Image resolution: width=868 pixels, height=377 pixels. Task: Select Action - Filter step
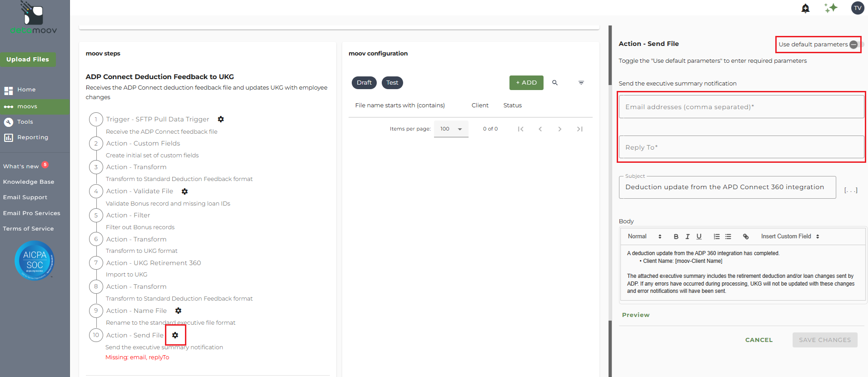pyautogui.click(x=128, y=215)
